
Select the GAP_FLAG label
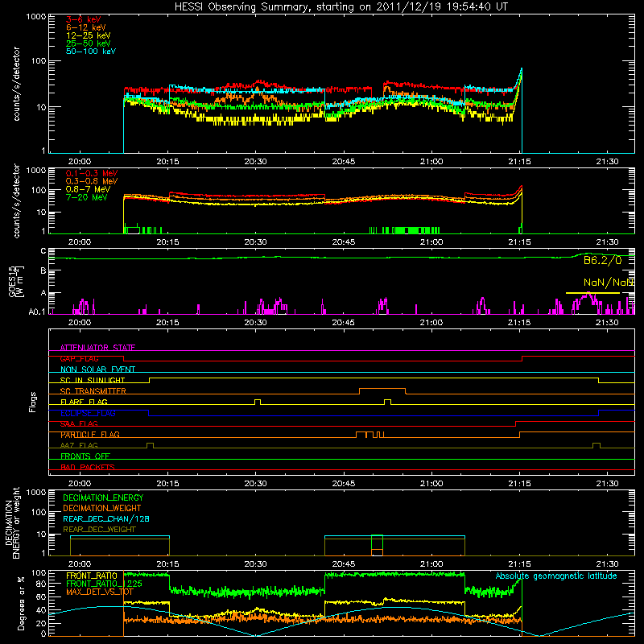[x=79, y=358]
